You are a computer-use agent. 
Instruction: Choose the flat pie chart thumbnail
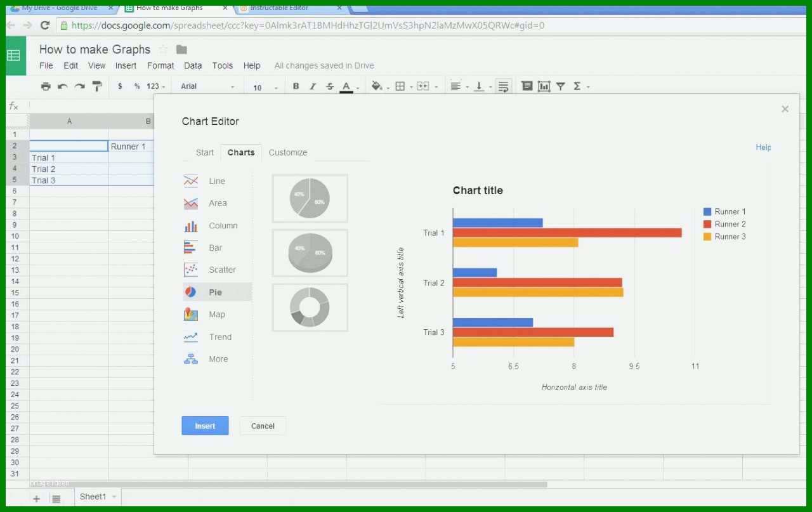pyautogui.click(x=310, y=199)
